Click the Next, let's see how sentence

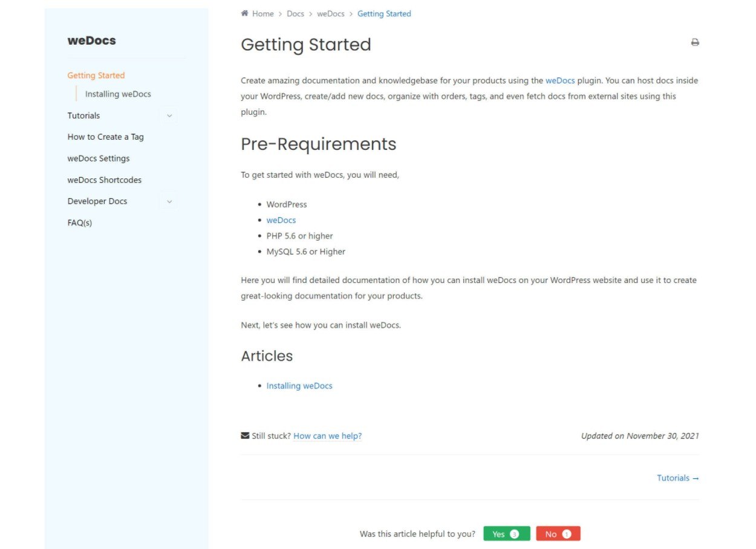[x=321, y=325]
